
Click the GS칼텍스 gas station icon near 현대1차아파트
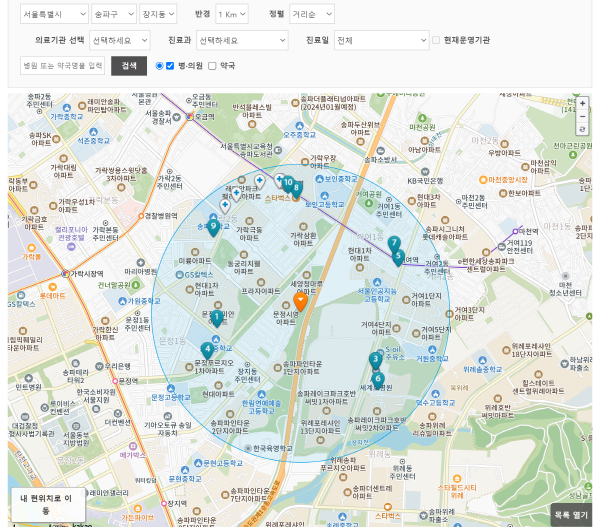point(179,275)
